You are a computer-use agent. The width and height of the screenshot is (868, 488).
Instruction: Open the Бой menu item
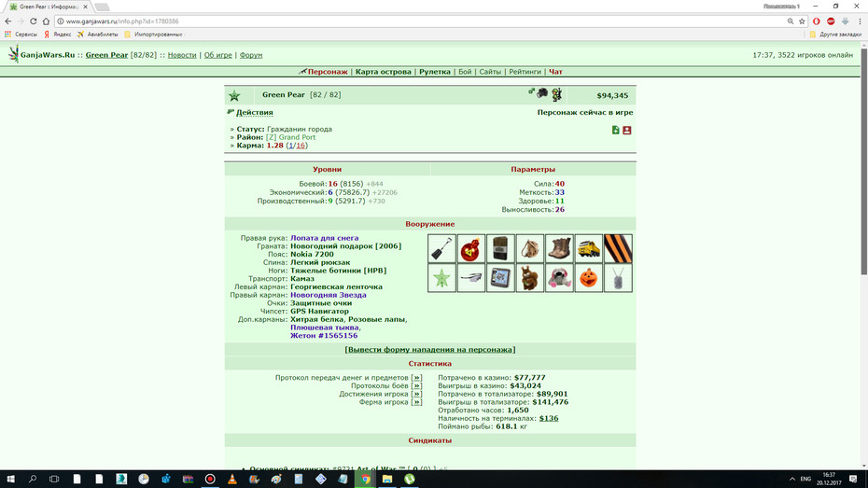pos(465,72)
